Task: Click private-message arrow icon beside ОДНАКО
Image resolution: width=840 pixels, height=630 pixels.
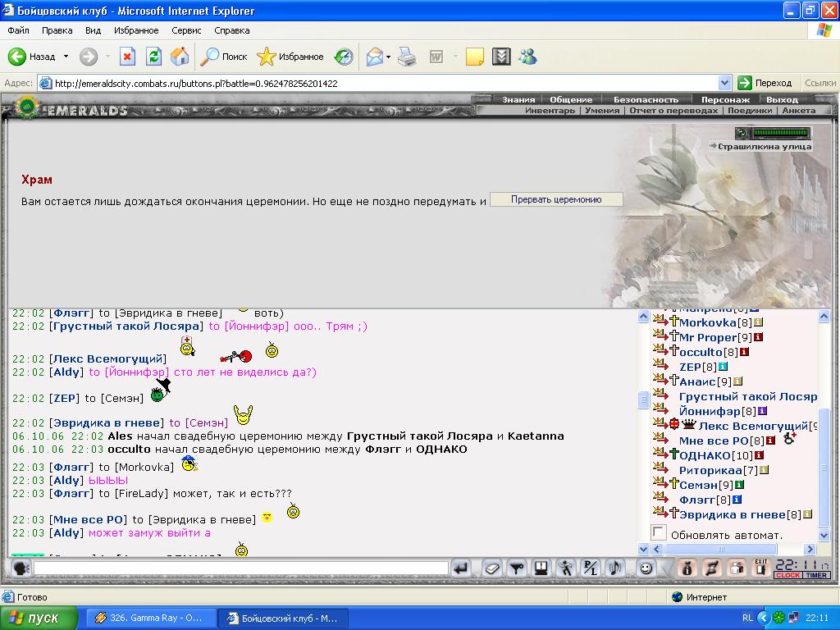Action: click(x=660, y=454)
